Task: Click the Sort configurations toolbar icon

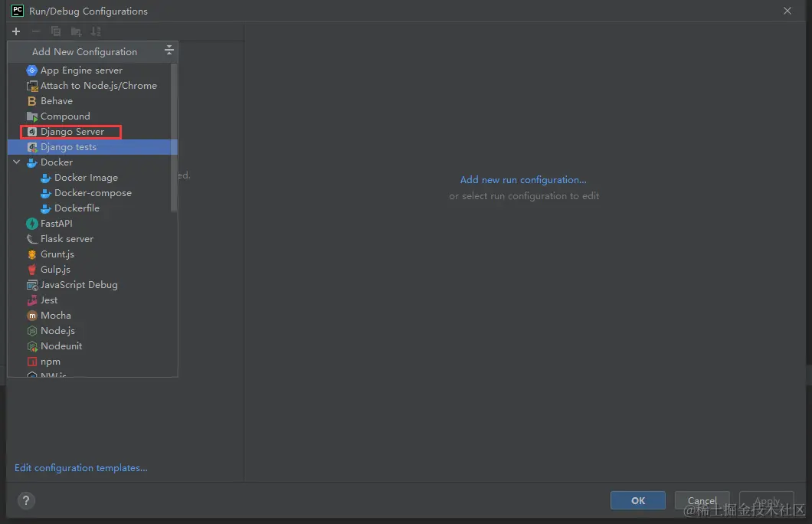Action: click(x=96, y=31)
